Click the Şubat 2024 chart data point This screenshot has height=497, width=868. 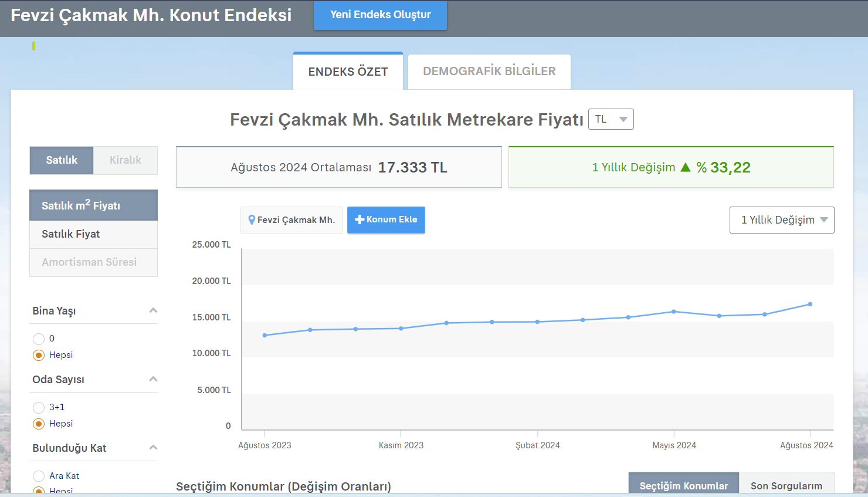(x=537, y=322)
